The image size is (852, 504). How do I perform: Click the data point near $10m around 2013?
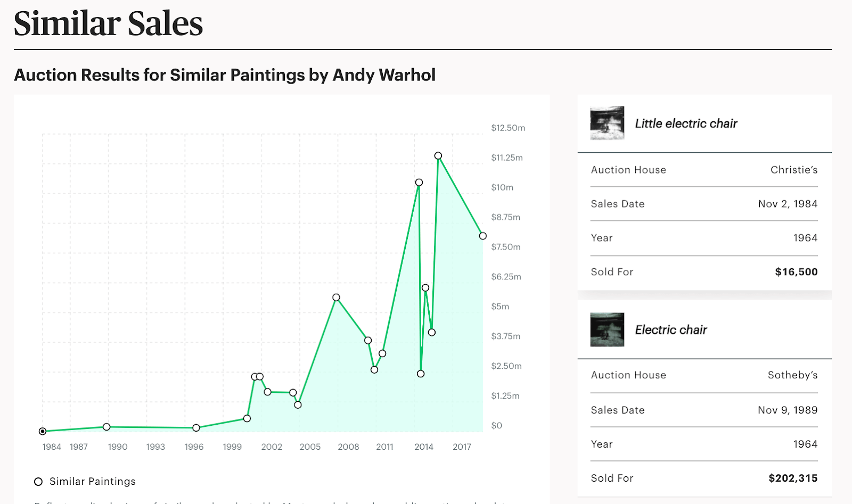(419, 183)
